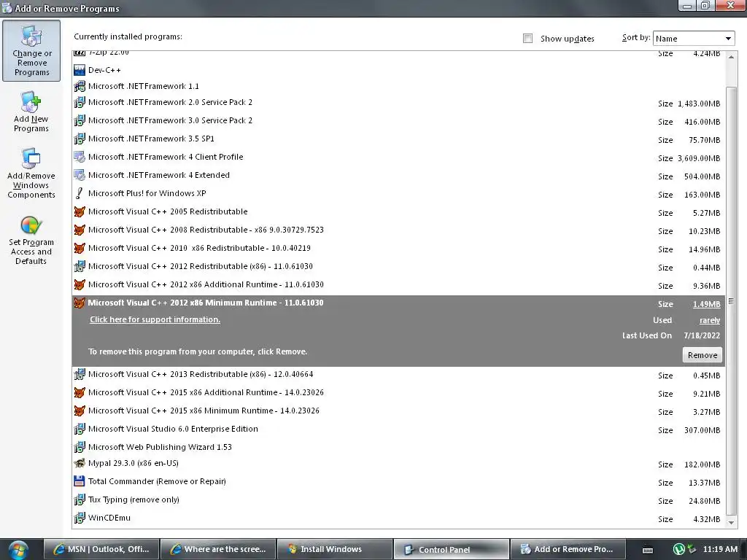Switch to MSN Outlook taskbar window
747x560 pixels.
tap(101, 549)
